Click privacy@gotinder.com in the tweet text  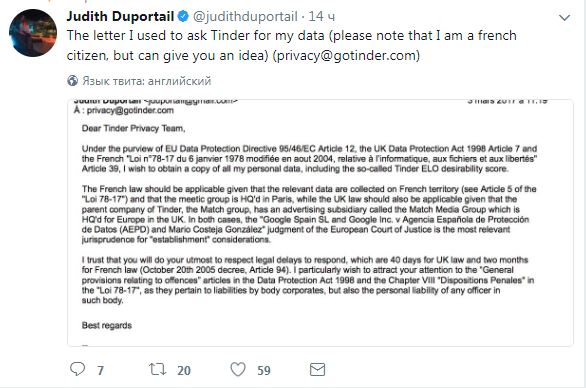click(x=346, y=56)
